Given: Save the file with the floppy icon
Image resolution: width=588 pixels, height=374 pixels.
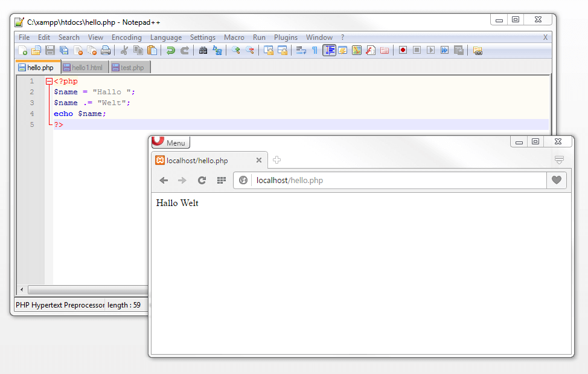Looking at the screenshot, I should pos(50,50).
